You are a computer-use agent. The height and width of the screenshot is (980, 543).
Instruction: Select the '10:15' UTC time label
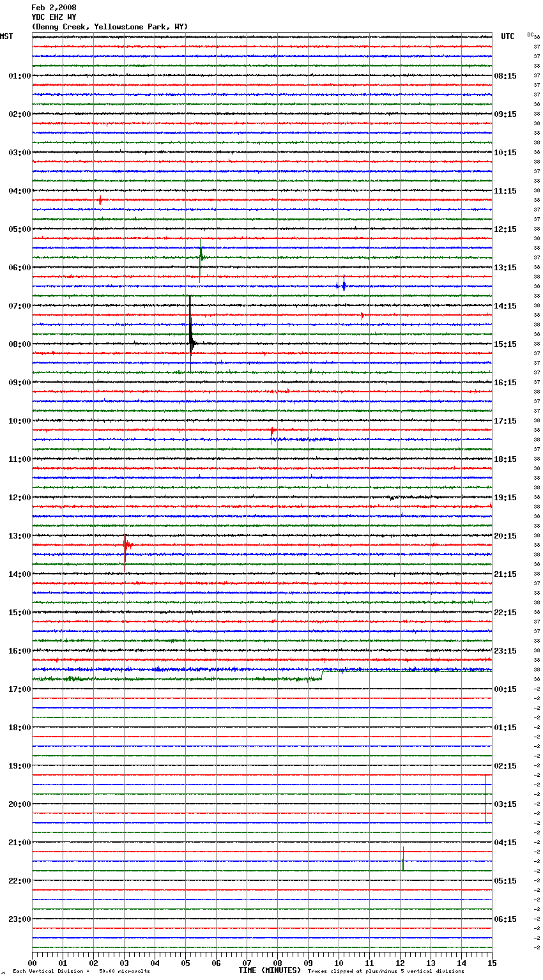[x=505, y=153]
